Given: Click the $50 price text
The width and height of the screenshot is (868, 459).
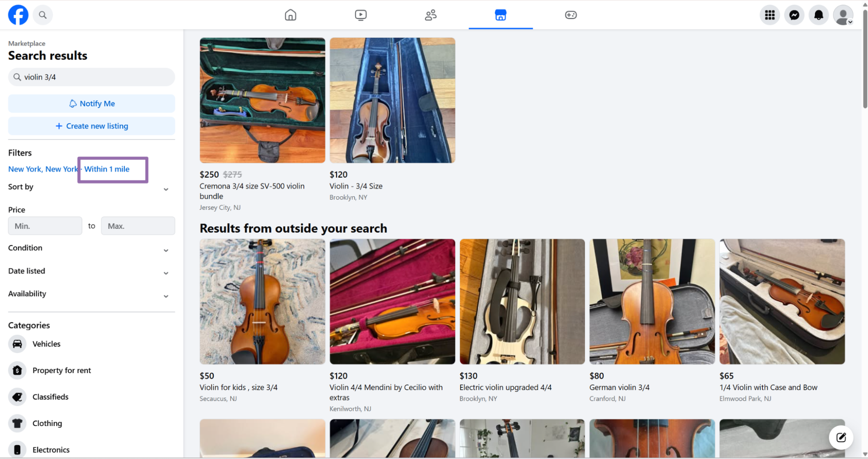Looking at the screenshot, I should pyautogui.click(x=207, y=376).
